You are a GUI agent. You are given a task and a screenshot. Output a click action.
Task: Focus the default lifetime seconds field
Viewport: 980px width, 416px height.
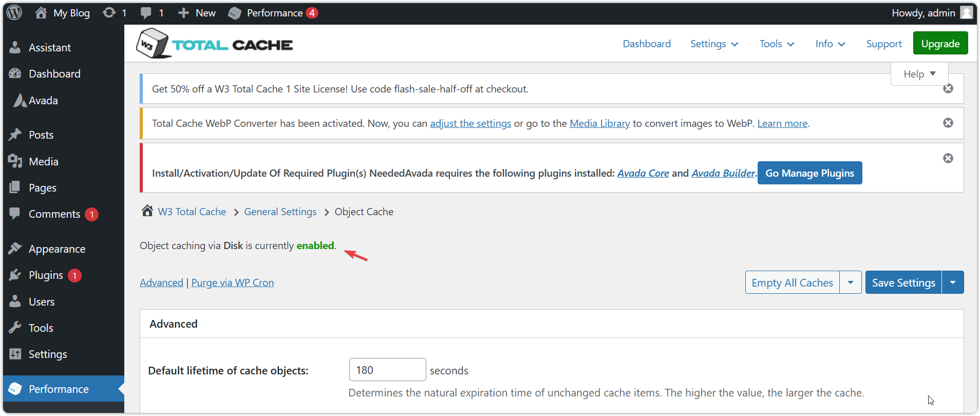click(387, 370)
